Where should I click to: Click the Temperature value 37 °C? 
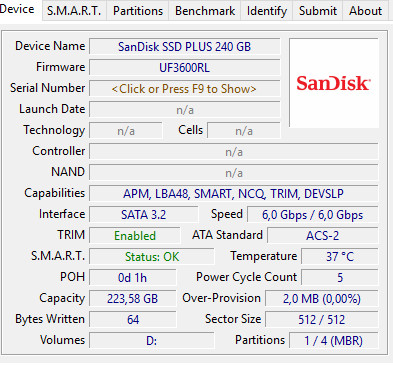(340, 257)
